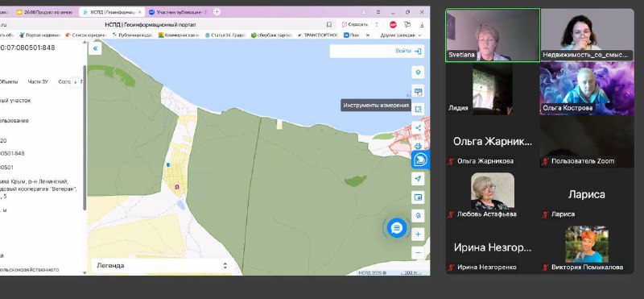Open the сбербанк партн bookmark
The height and width of the screenshot is (299, 644).
click(271, 35)
